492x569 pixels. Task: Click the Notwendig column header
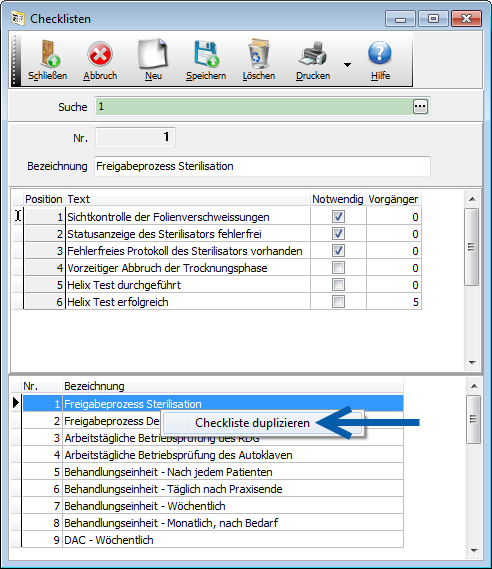(x=338, y=199)
